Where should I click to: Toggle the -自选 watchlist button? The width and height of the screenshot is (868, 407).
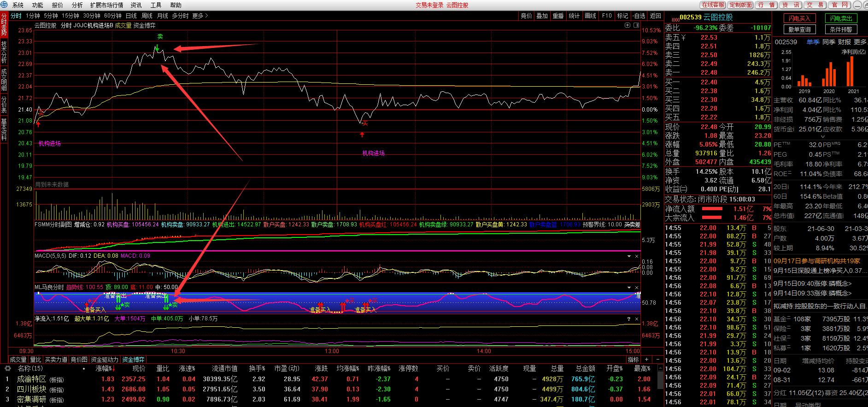[x=639, y=16]
